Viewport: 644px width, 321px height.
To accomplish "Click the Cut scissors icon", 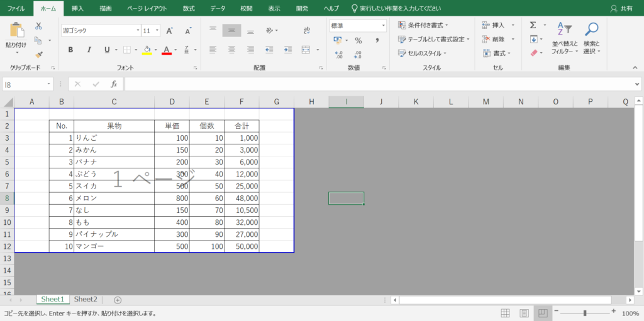I will click(38, 26).
